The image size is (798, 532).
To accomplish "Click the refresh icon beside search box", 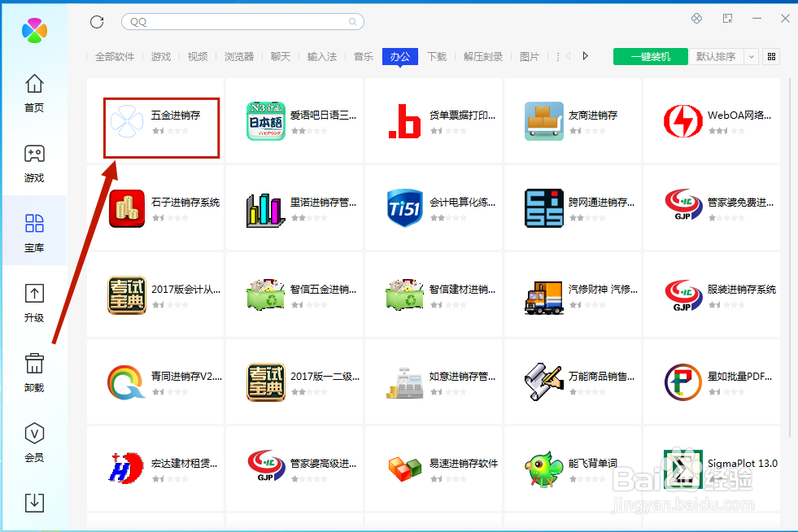I will 97,21.
